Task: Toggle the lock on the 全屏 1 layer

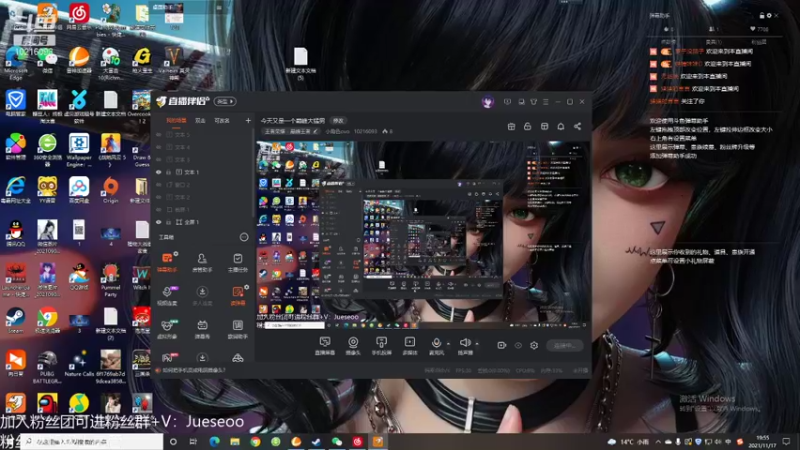Action: pos(168,222)
